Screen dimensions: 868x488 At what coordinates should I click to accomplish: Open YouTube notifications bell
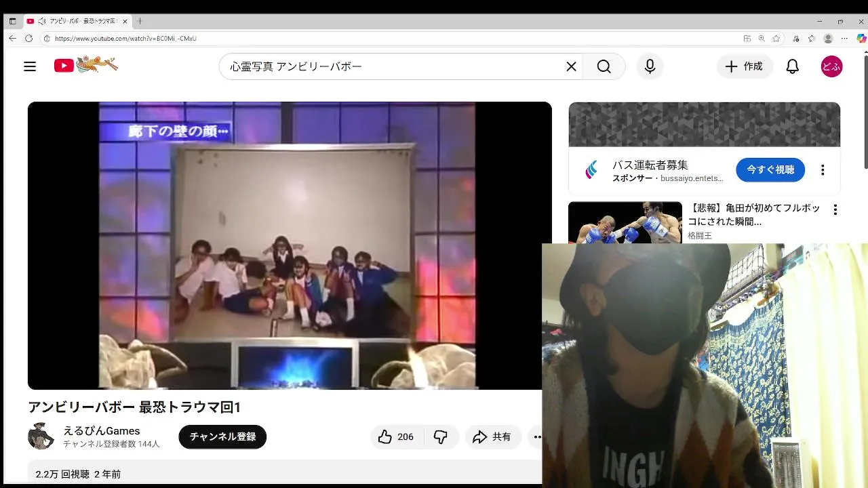pyautogui.click(x=792, y=66)
